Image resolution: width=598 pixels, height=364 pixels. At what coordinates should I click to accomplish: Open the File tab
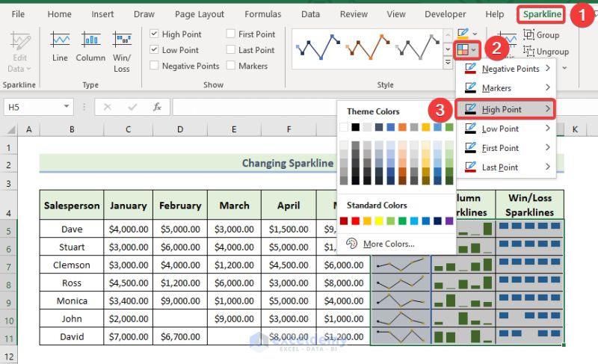tap(18, 14)
